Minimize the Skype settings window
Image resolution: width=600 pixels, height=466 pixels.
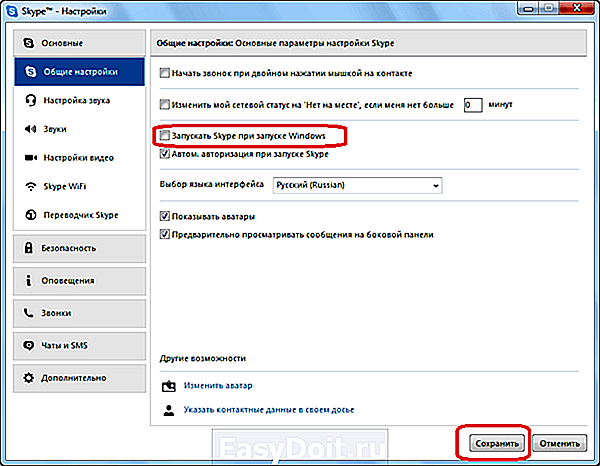(528, 8)
